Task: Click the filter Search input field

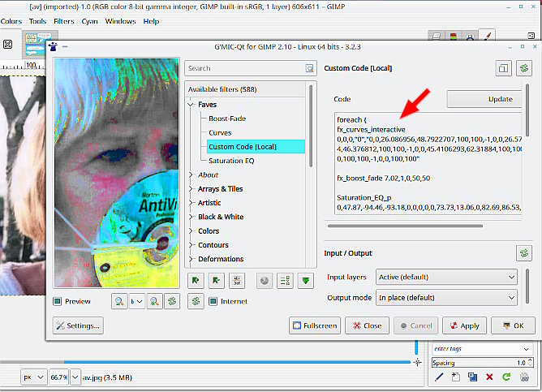Action: coord(245,68)
